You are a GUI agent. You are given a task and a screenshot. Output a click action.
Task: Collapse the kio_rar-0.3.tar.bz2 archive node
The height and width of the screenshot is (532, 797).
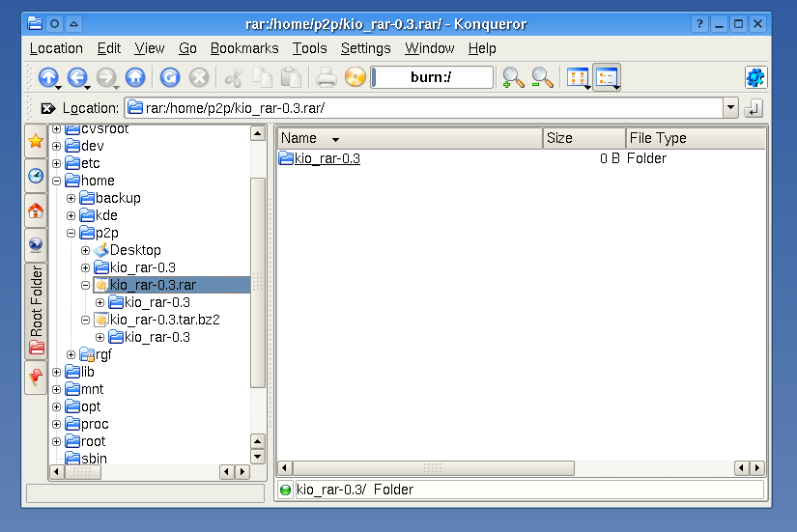(85, 321)
